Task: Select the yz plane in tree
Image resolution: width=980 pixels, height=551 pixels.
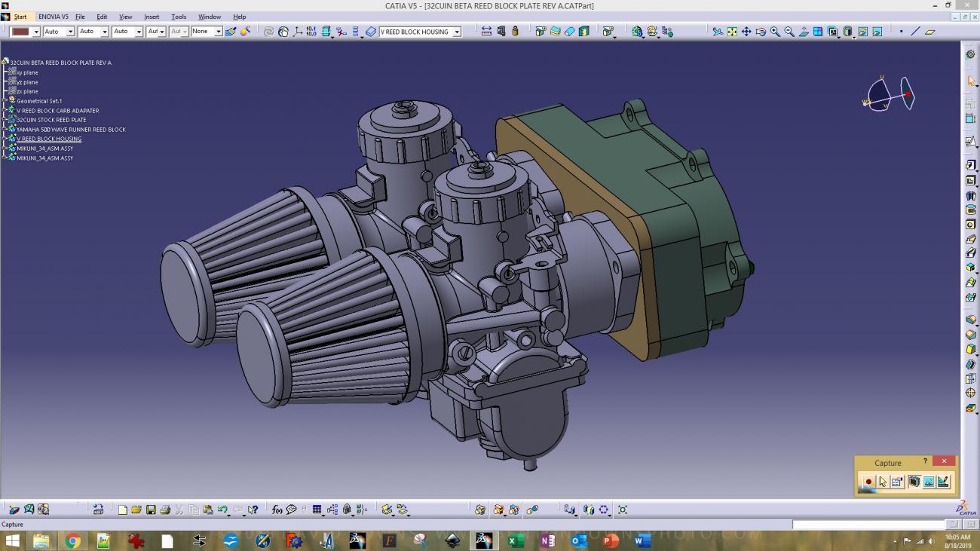Action: point(27,82)
